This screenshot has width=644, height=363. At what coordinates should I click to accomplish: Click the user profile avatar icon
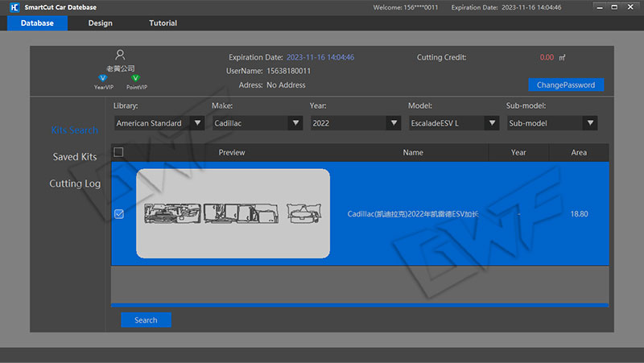[x=120, y=55]
